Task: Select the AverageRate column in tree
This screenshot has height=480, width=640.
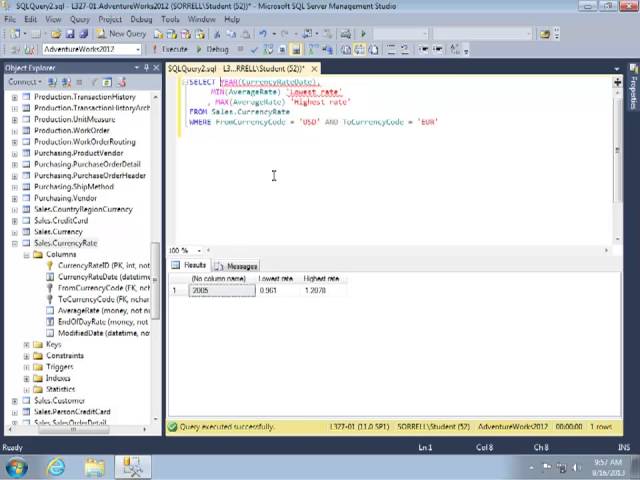Action: coord(104,311)
